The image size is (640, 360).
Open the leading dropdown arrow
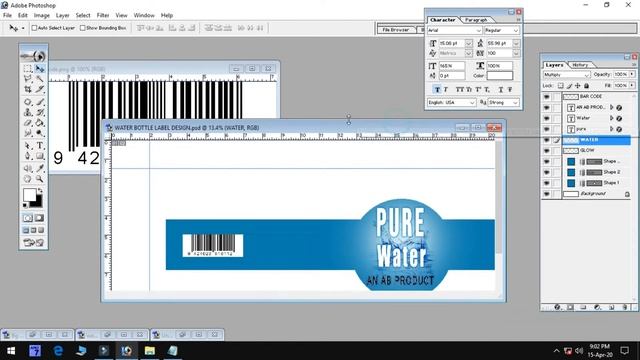point(516,43)
